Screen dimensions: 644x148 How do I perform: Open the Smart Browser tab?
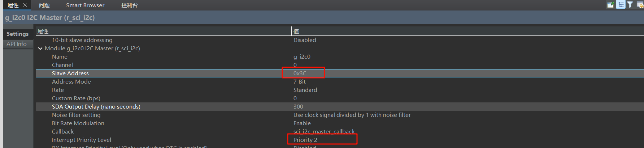[85, 5]
